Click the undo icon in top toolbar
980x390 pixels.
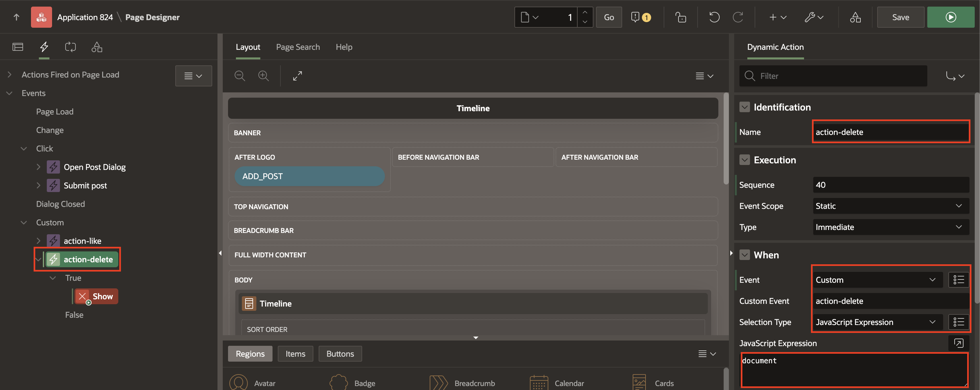tap(714, 17)
